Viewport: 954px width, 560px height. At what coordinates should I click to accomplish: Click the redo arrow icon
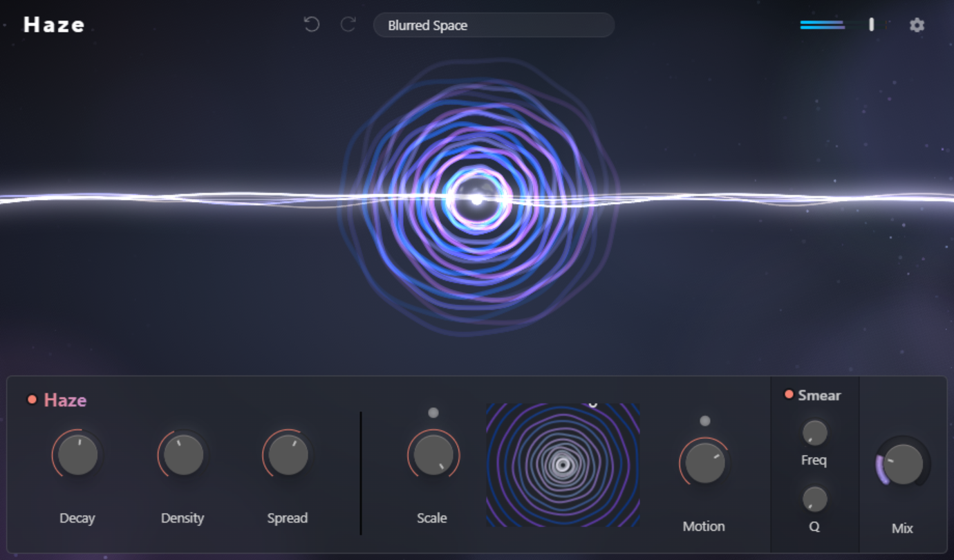[348, 25]
